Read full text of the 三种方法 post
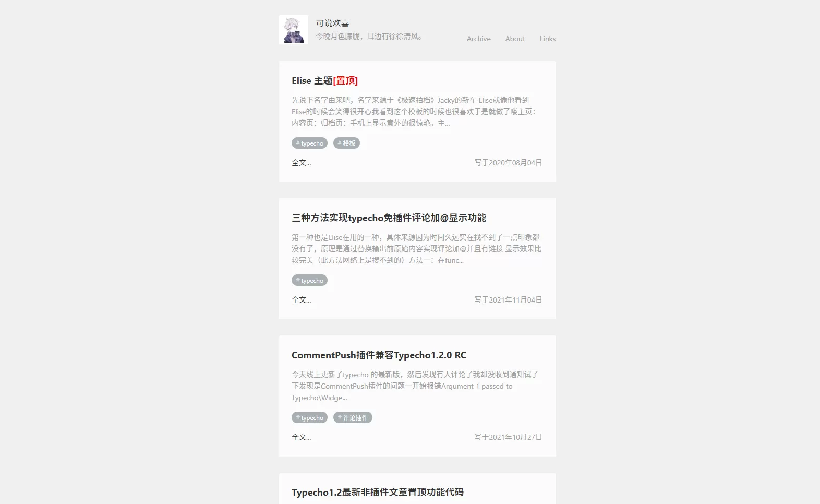The height and width of the screenshot is (504, 820). click(x=301, y=300)
